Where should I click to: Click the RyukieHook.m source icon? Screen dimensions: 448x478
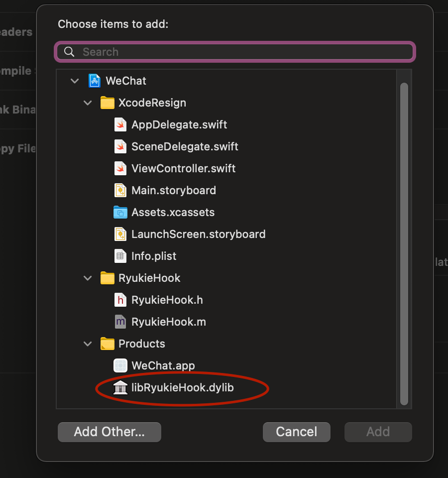120,322
